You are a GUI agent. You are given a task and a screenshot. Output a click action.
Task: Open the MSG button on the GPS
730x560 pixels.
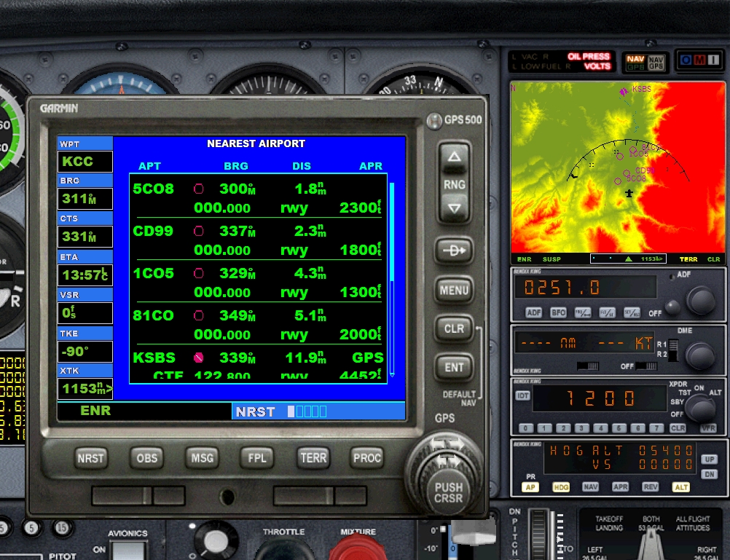click(x=202, y=459)
